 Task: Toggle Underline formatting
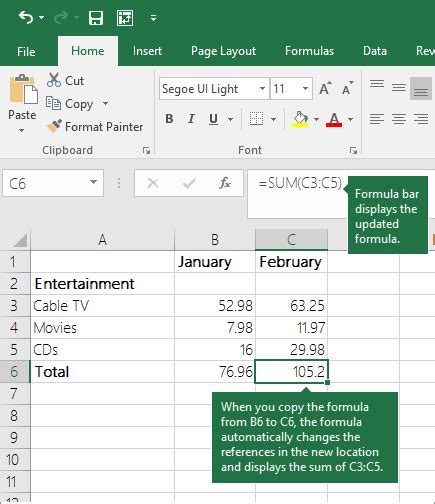tap(213, 119)
